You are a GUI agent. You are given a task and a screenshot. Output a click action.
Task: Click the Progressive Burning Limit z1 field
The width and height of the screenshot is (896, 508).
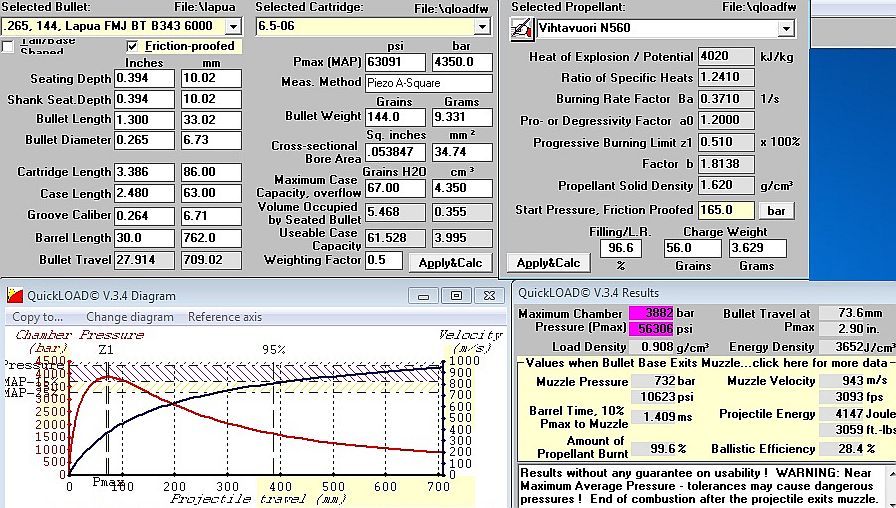pos(726,142)
